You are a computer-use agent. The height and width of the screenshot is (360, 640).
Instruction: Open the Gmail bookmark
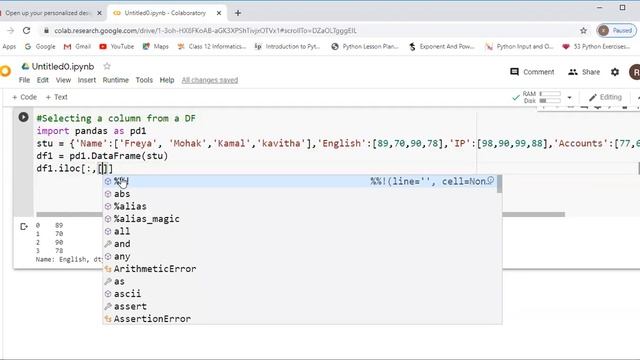point(77,47)
